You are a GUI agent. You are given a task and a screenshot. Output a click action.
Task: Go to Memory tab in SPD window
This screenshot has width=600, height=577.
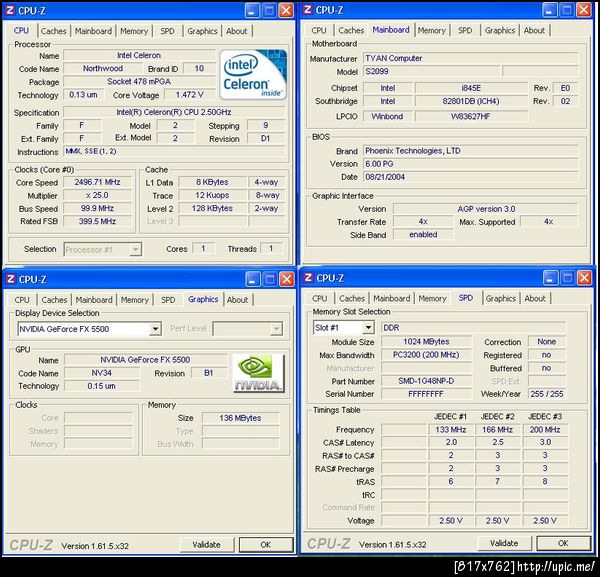click(x=432, y=298)
